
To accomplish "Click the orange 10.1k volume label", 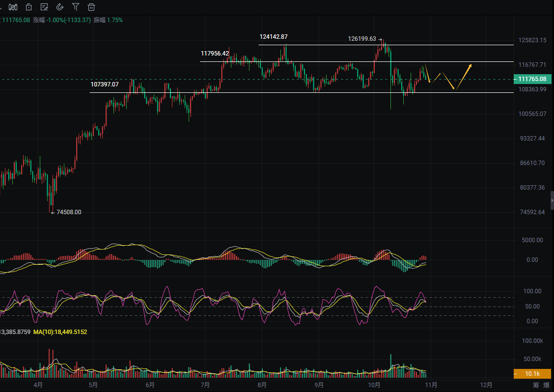I will click(532, 374).
